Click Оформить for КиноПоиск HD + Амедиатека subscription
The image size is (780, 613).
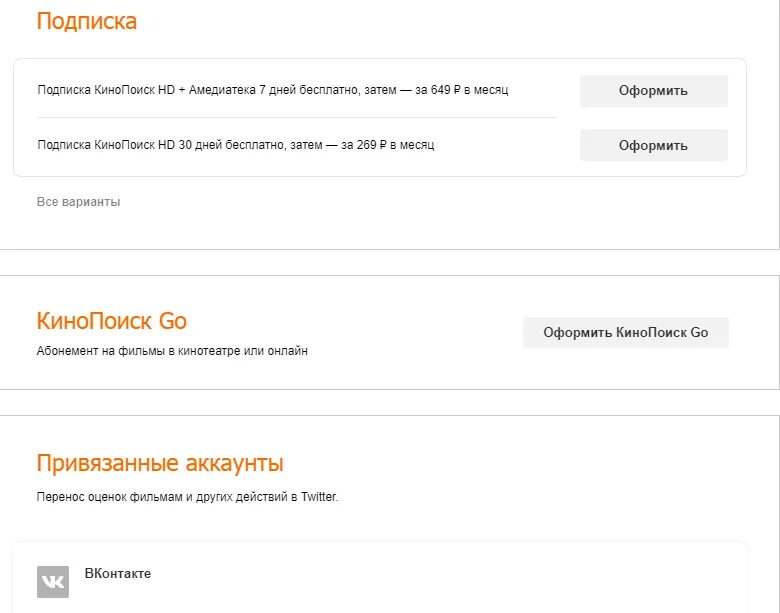coord(654,91)
